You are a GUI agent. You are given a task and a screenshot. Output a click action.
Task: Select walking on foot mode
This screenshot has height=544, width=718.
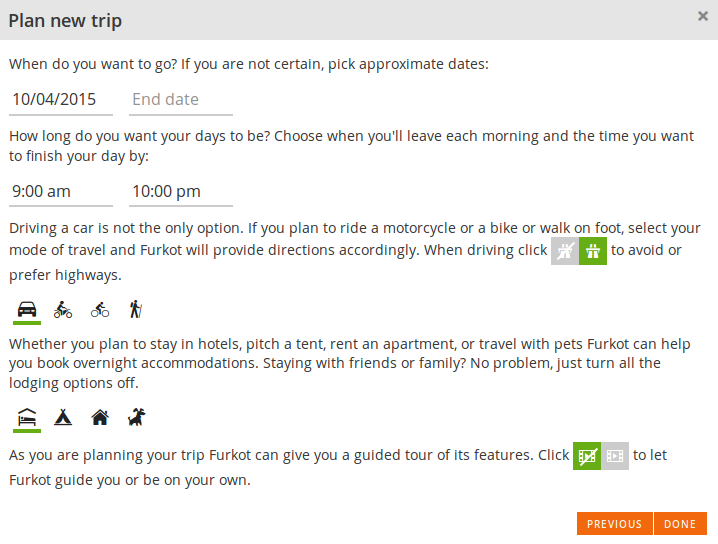[x=135, y=309]
